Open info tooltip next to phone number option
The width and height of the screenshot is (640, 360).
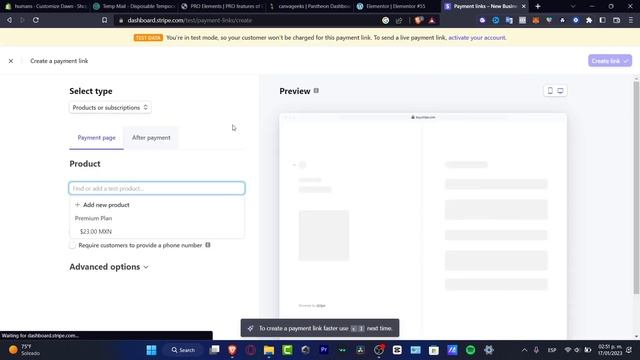coord(208,245)
